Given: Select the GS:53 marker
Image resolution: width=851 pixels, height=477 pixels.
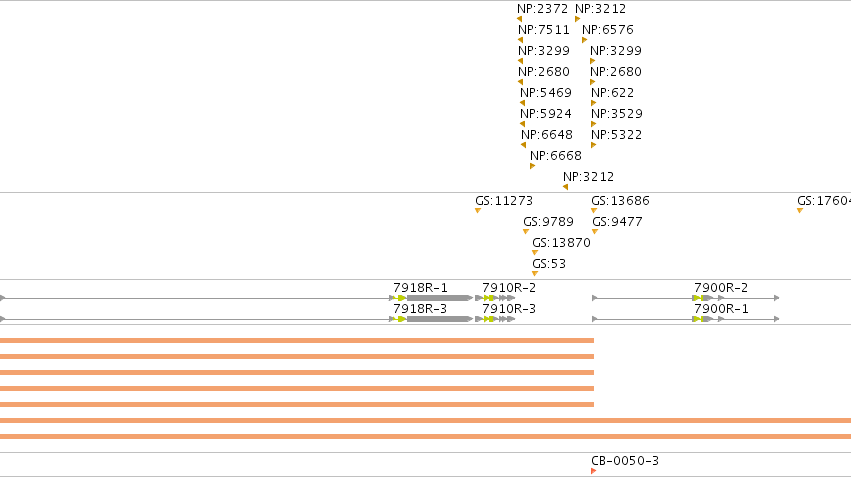Looking at the screenshot, I should click(x=535, y=274).
